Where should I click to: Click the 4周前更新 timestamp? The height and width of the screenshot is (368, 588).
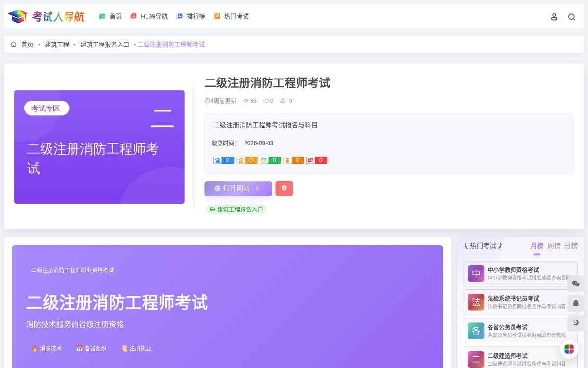pyautogui.click(x=220, y=101)
